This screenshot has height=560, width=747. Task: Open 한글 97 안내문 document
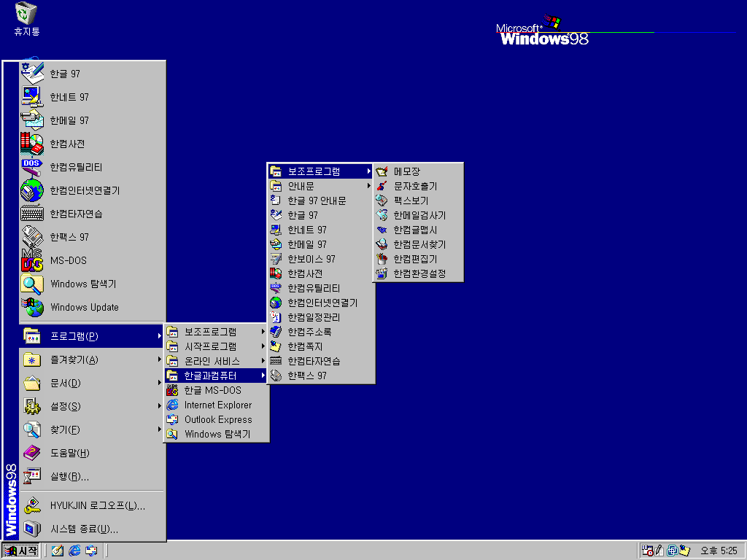coord(321,201)
